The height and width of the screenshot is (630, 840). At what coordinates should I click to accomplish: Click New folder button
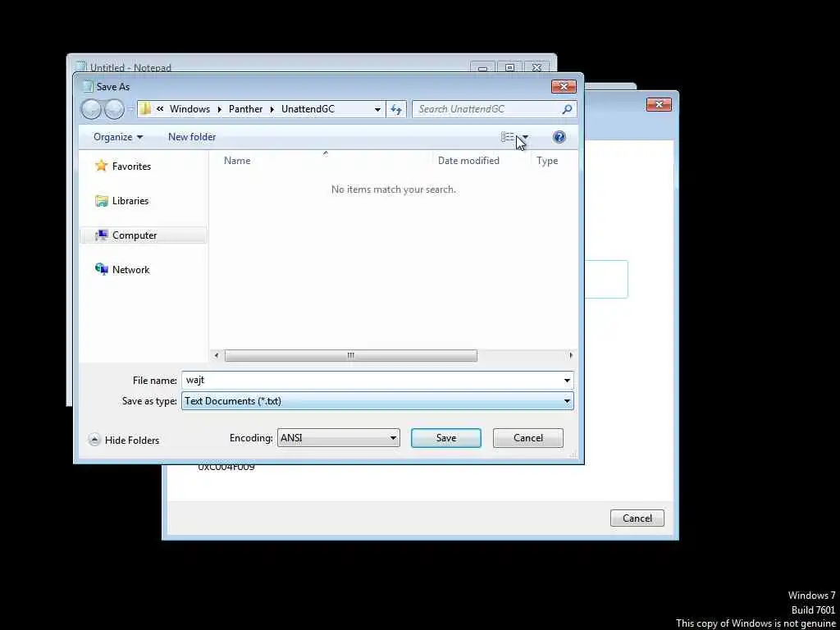click(x=192, y=137)
